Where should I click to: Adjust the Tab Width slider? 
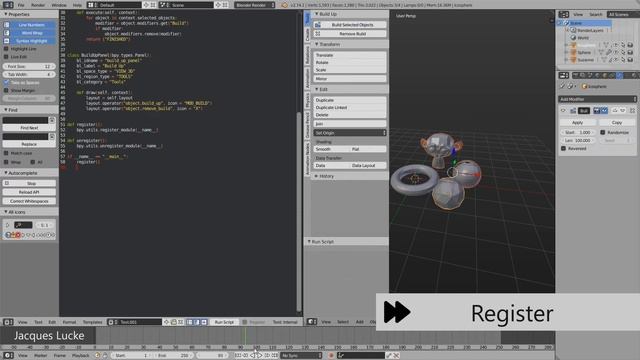pyautogui.click(x=29, y=75)
